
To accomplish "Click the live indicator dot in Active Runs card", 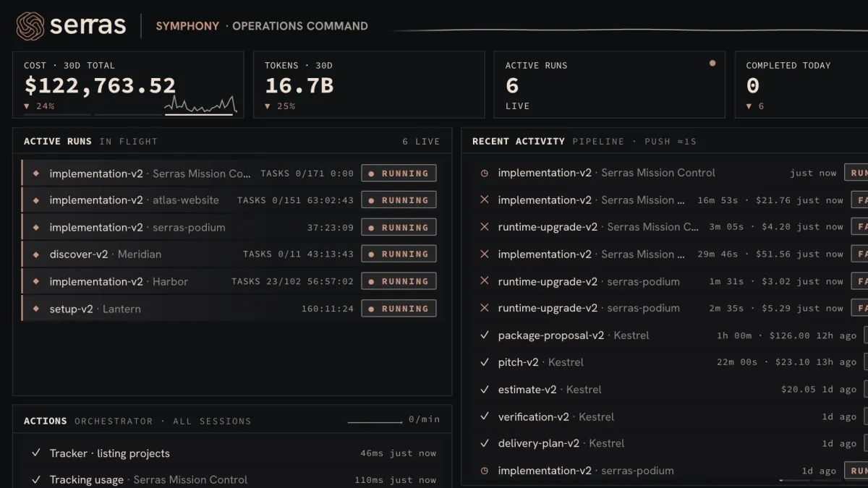I will point(712,64).
